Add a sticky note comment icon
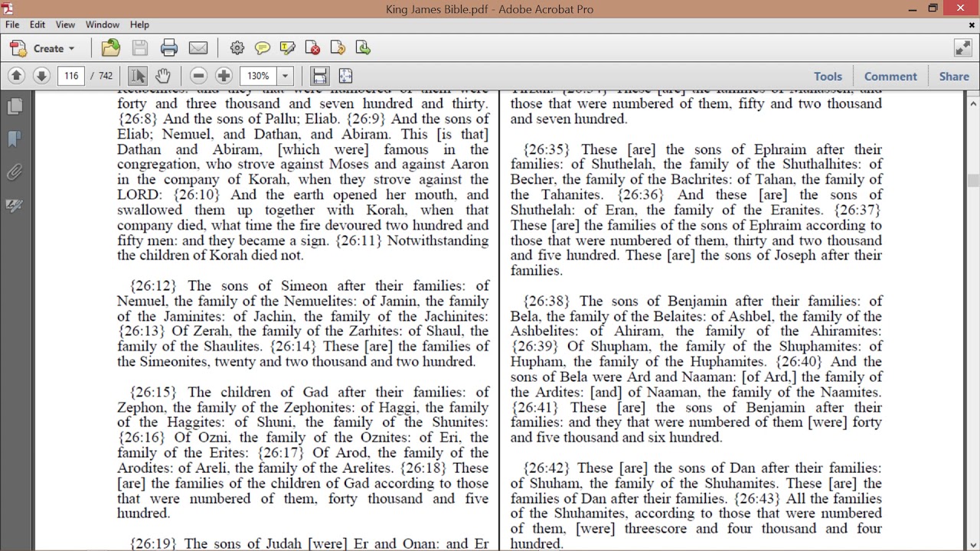This screenshot has height=551, width=980. pyautogui.click(x=263, y=48)
